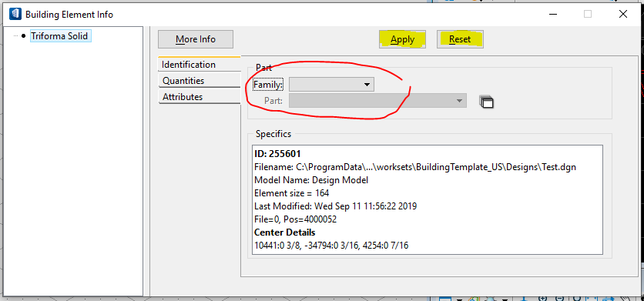Open the part picker stacked-windows icon
644x301 pixels.
tap(486, 102)
